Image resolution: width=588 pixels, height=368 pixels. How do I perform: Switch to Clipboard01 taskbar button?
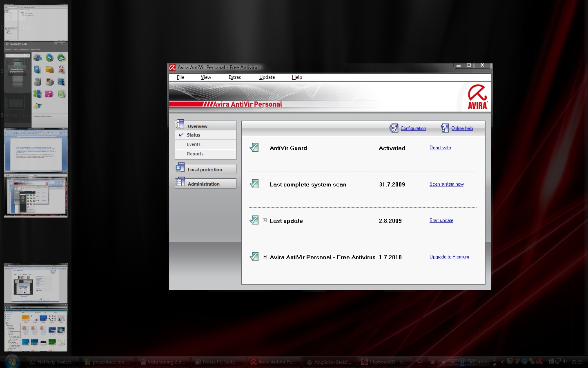pyautogui.click(x=385, y=362)
